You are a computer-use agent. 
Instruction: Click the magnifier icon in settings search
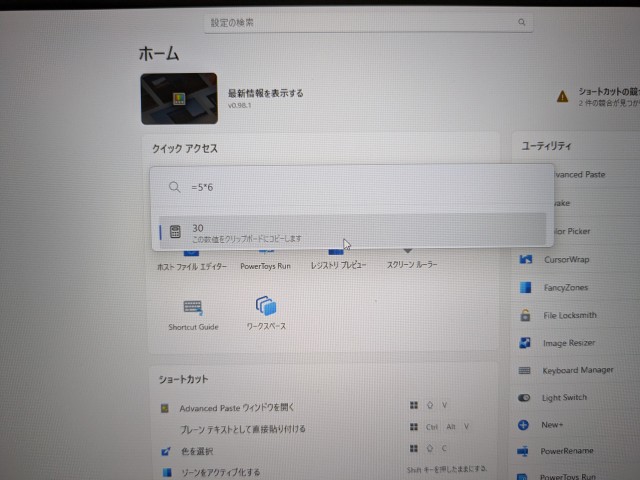(521, 21)
